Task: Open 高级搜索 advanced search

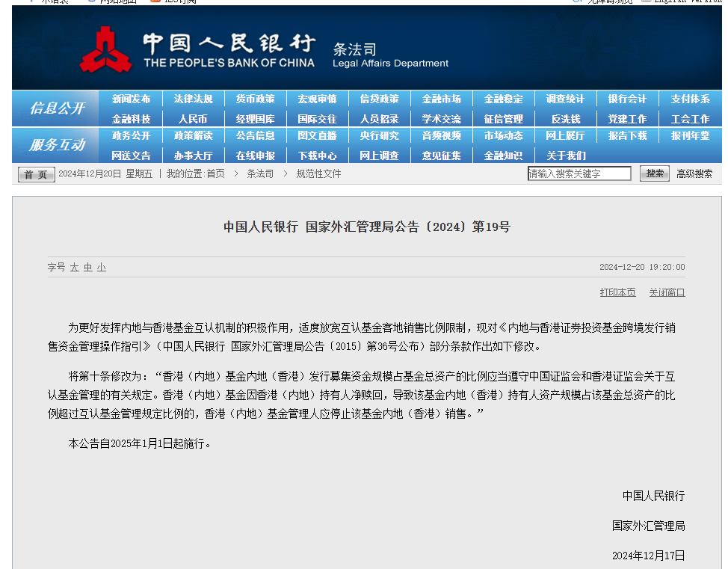Action: tap(694, 173)
